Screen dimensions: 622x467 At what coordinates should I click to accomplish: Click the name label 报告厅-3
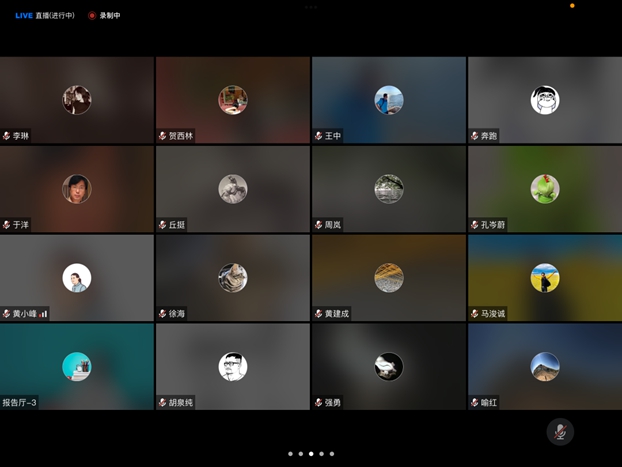coord(19,403)
